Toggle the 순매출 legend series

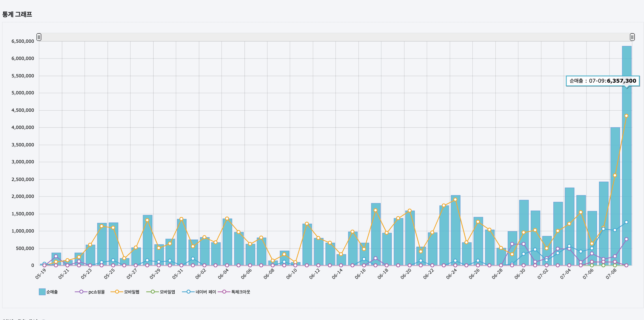pos(48,292)
